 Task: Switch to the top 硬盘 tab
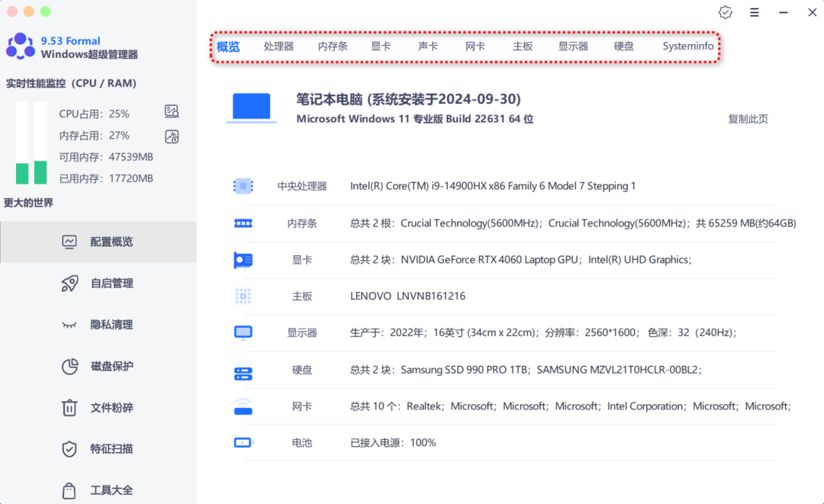tap(624, 47)
